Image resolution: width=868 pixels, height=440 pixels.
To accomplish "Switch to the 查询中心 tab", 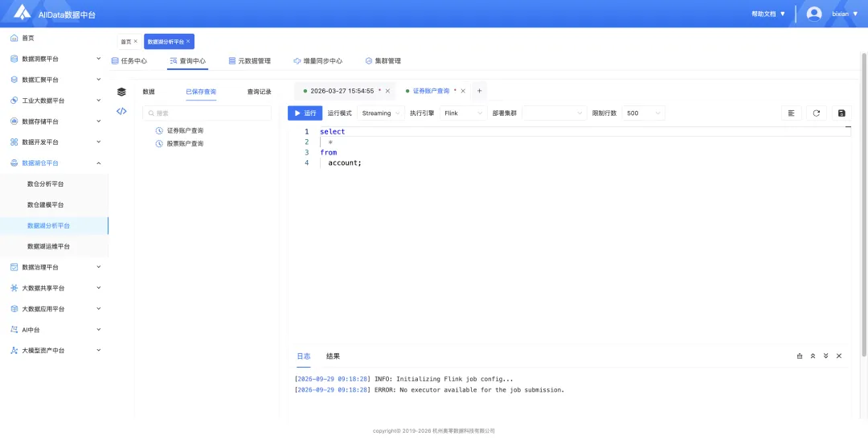I will (x=188, y=61).
